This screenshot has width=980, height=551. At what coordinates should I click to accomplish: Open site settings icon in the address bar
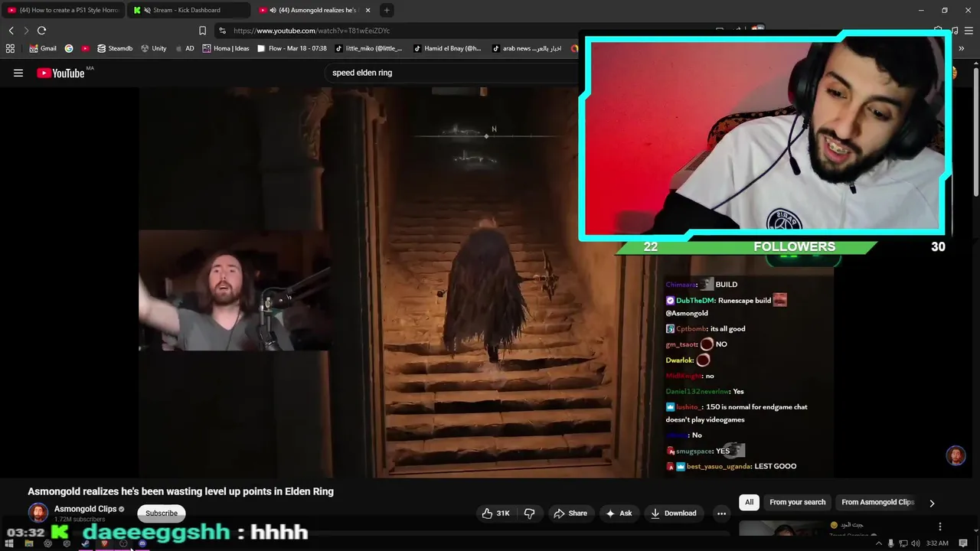[222, 31]
